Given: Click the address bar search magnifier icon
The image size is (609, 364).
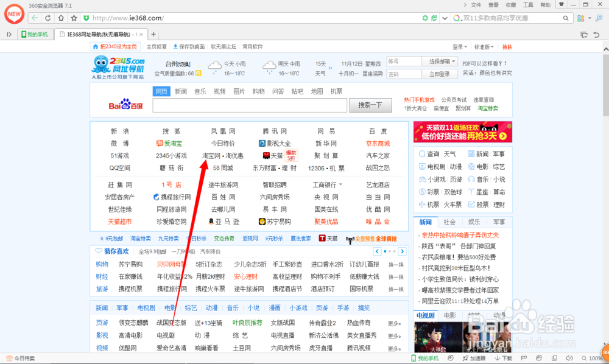Looking at the screenshot, I should pyautogui.click(x=566, y=18).
